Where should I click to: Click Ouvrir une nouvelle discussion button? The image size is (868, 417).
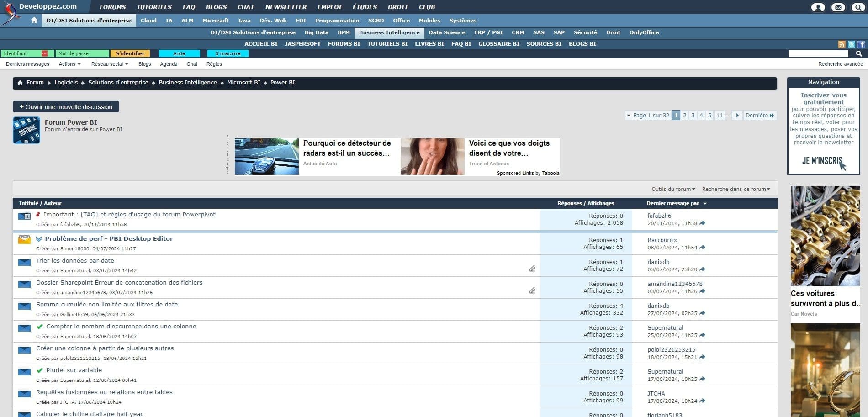66,107
